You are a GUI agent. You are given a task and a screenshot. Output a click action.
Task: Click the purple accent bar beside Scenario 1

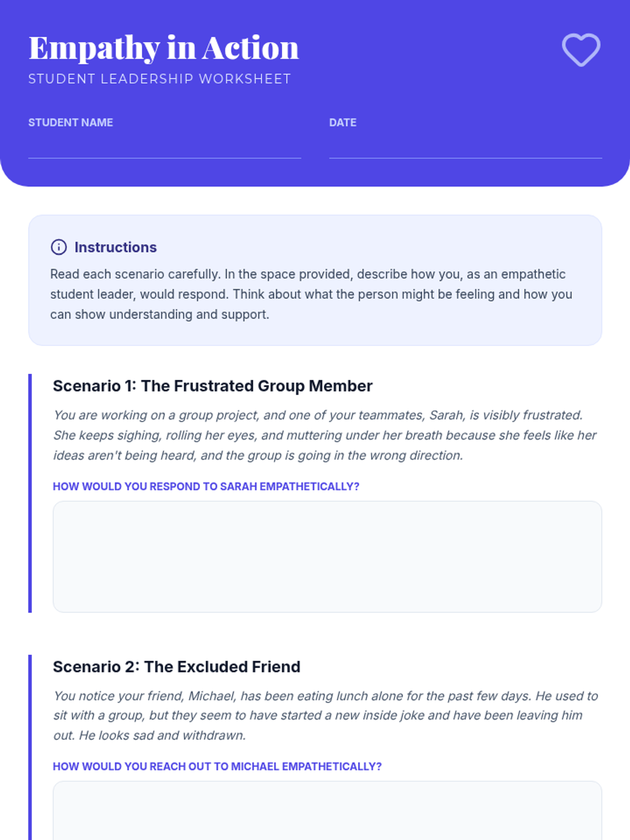coord(30,493)
